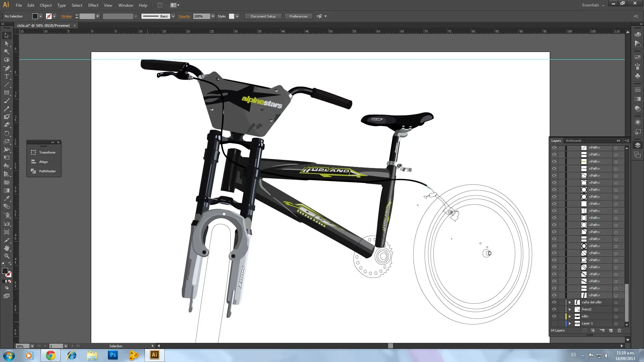The width and height of the screenshot is (644, 362).
Task: Click the orange Stroke label link
Action: [66, 16]
